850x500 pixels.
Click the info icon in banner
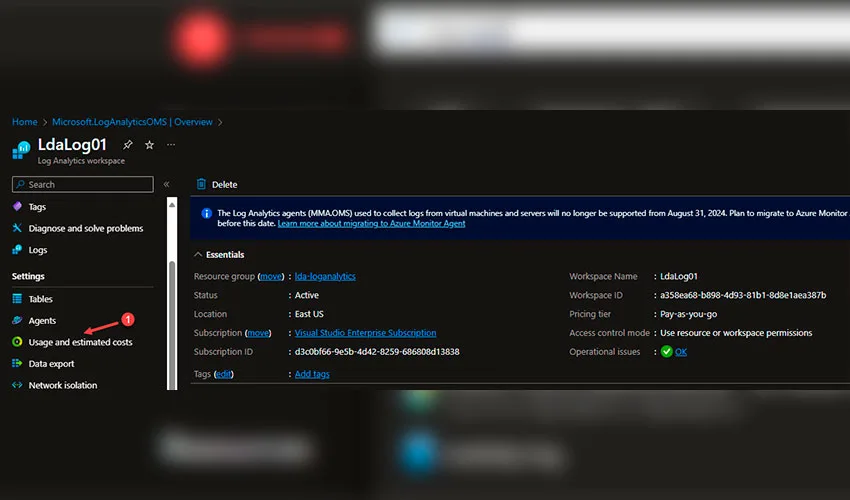(x=207, y=213)
